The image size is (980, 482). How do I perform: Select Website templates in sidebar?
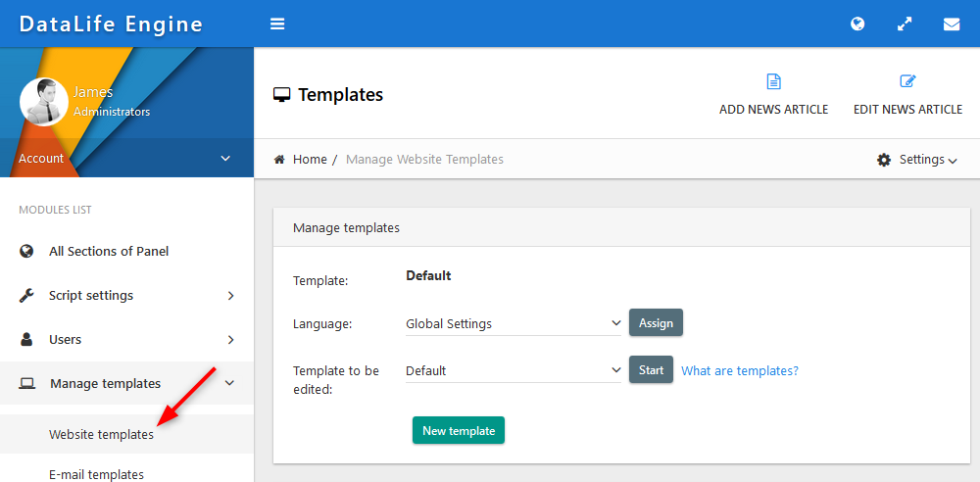point(101,434)
